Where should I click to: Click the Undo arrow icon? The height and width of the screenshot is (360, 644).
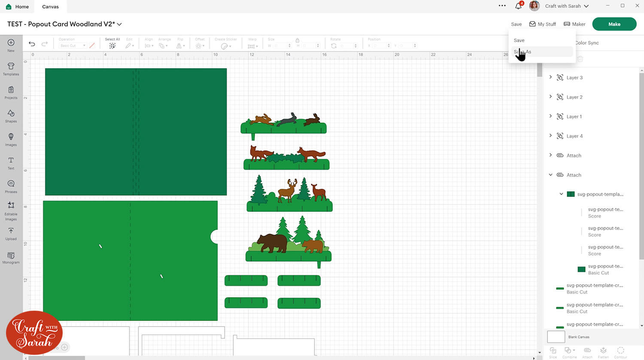tap(32, 44)
